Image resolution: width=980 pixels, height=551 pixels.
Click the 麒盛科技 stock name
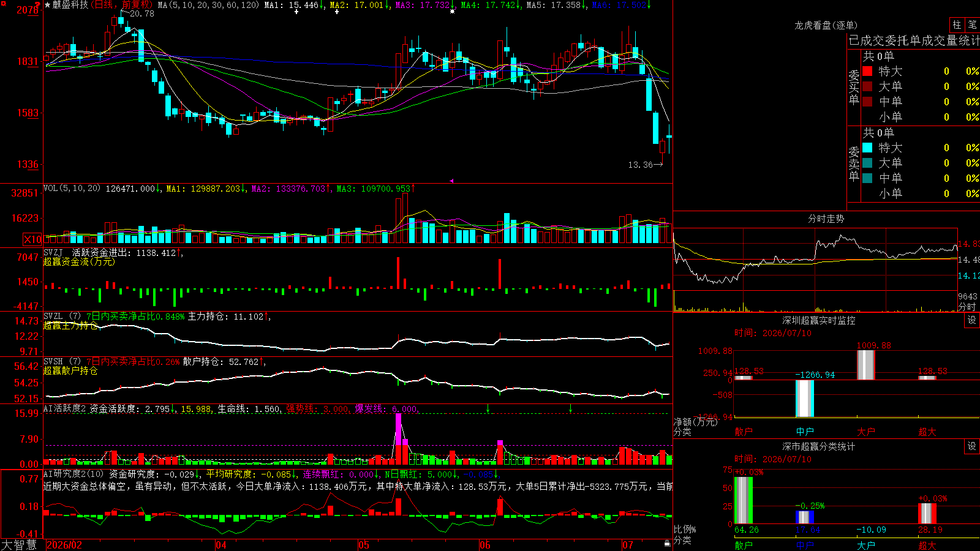[x=70, y=5]
